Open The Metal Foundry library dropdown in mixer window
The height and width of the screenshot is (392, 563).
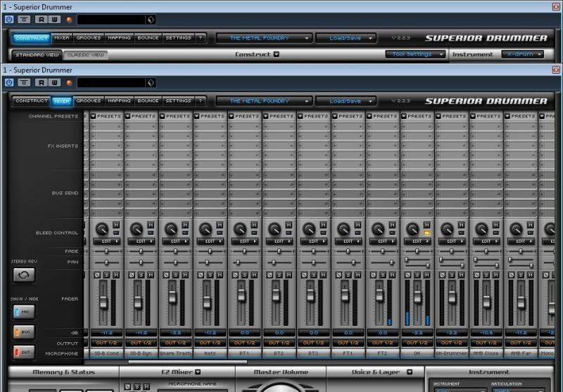[x=263, y=101]
